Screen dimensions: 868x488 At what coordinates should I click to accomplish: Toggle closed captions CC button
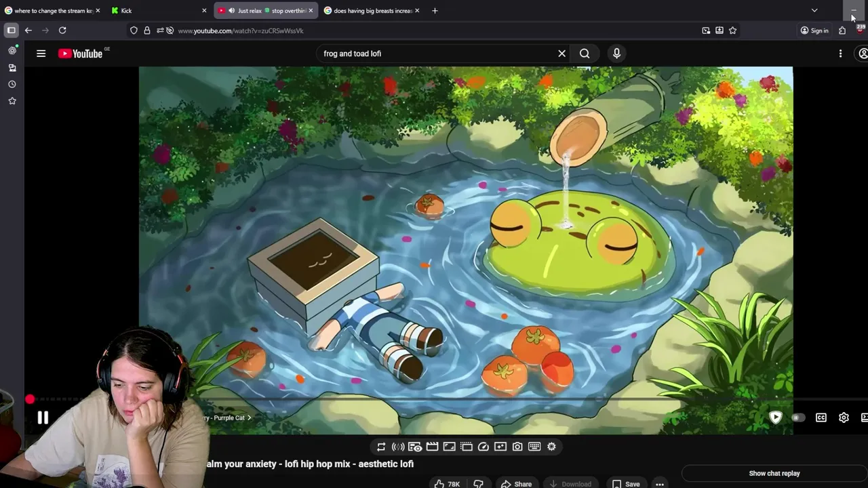[x=821, y=418]
